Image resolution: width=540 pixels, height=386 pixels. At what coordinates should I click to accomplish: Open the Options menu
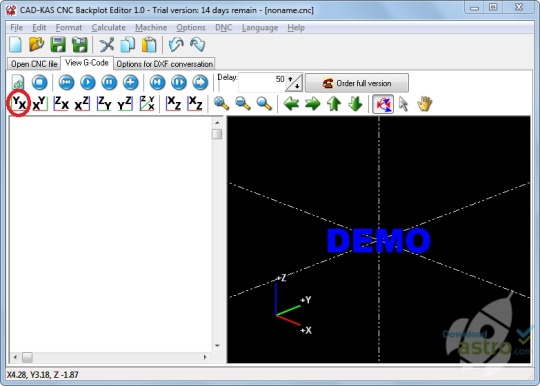(191, 28)
